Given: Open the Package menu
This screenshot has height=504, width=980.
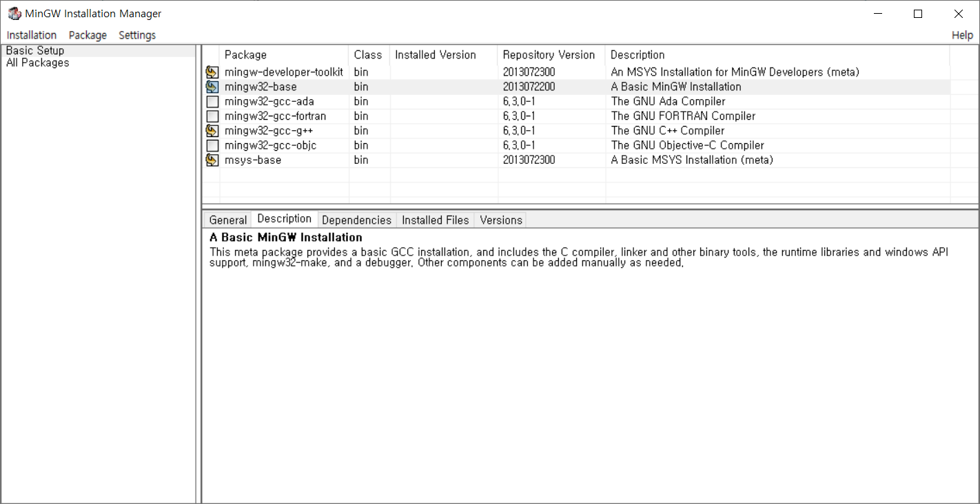Looking at the screenshot, I should coord(88,35).
